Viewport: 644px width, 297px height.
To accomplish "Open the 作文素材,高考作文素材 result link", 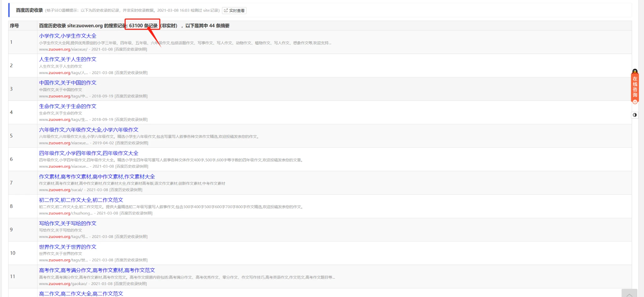I will (97, 176).
